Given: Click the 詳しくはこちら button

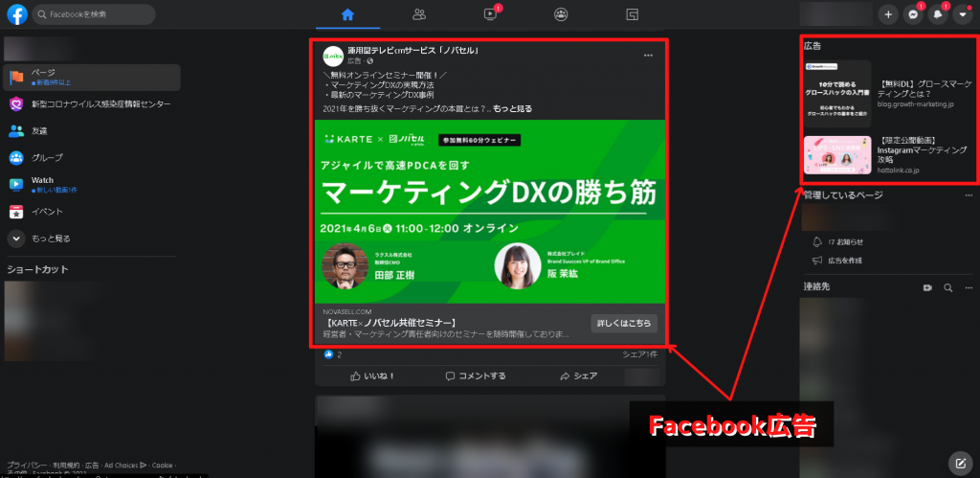Looking at the screenshot, I should pyautogui.click(x=624, y=323).
